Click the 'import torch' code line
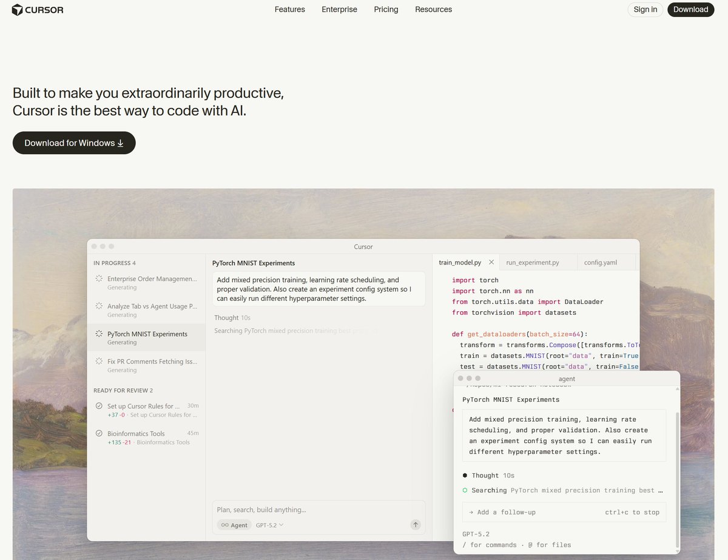This screenshot has width=728, height=560. [x=475, y=280]
